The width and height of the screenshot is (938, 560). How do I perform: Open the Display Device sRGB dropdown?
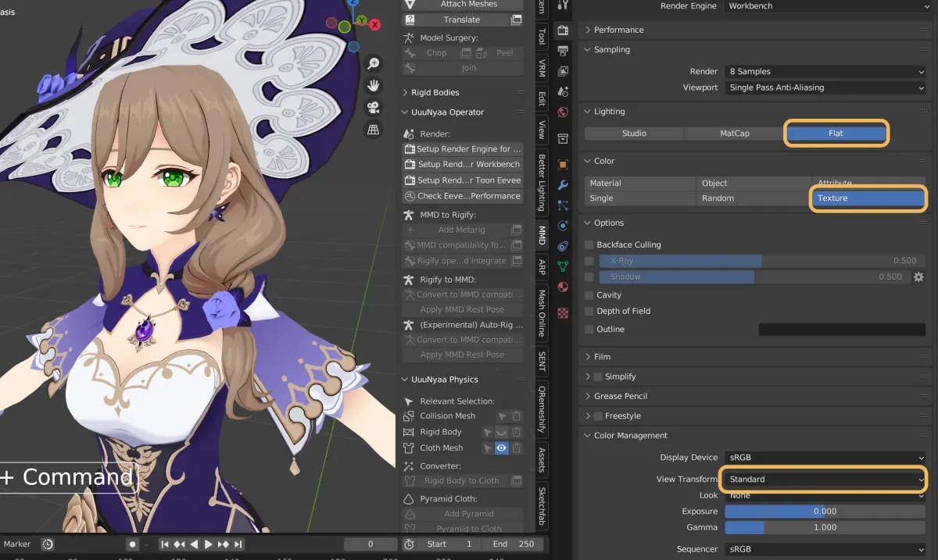coord(825,458)
